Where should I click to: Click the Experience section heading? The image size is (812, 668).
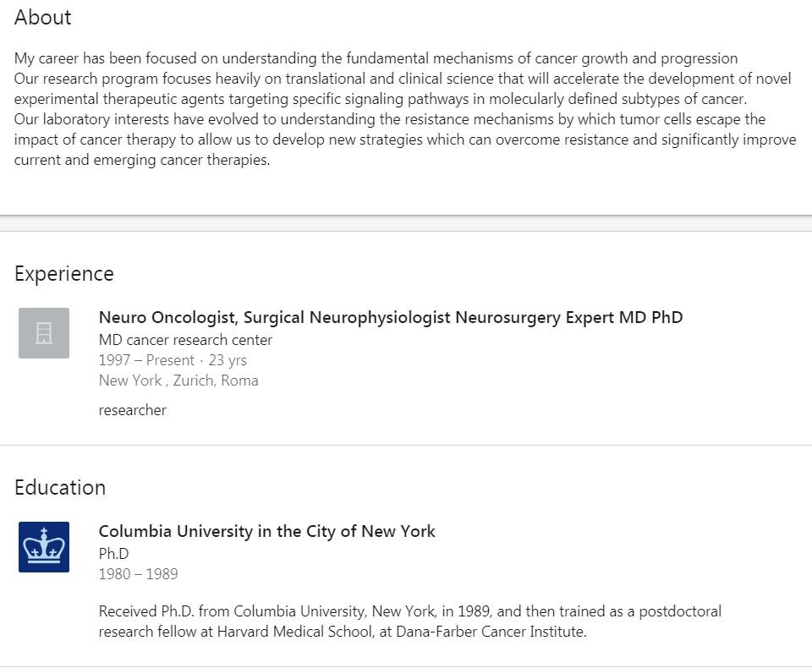click(63, 274)
